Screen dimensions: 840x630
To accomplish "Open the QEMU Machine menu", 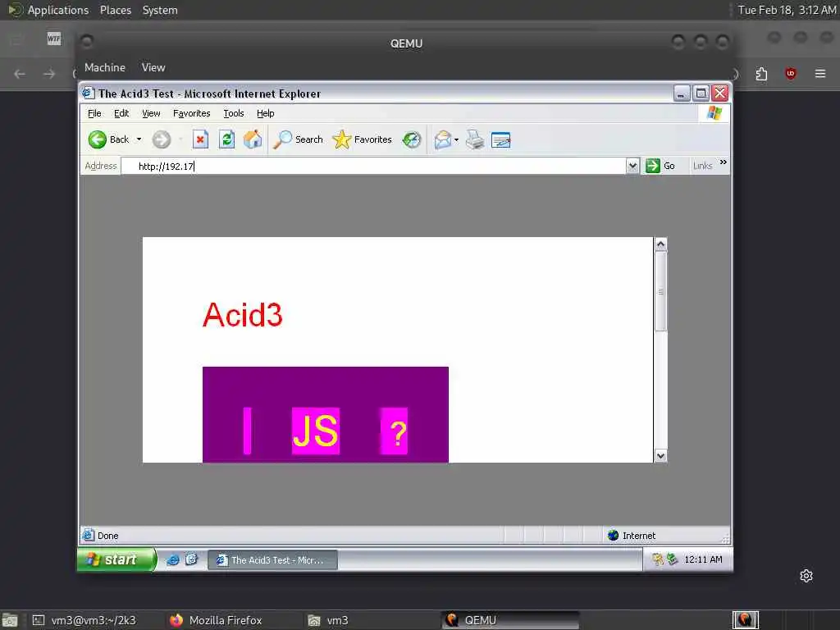I will pyautogui.click(x=105, y=67).
